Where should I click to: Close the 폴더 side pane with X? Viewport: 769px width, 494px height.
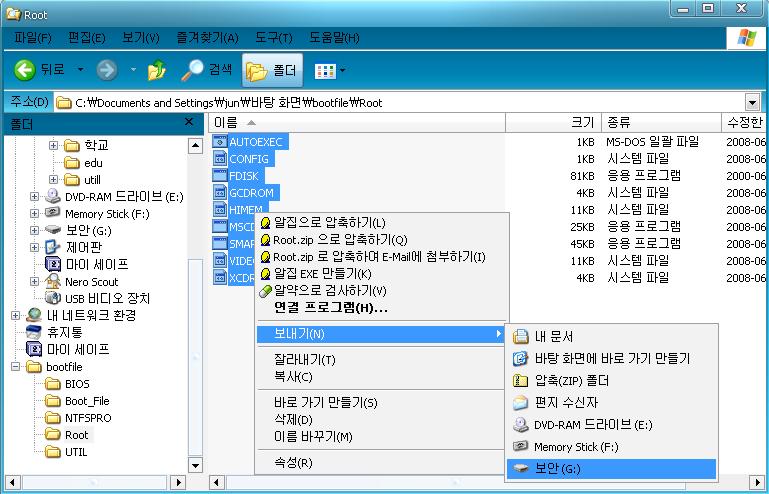189,122
